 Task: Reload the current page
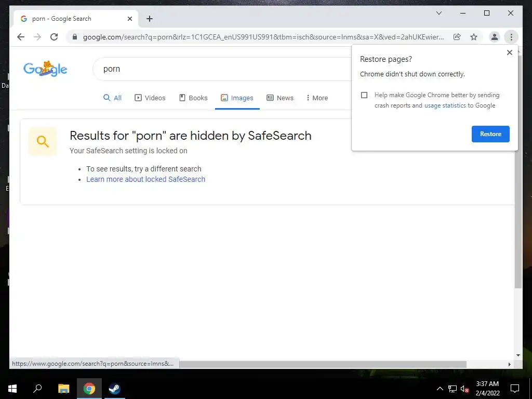click(x=54, y=37)
